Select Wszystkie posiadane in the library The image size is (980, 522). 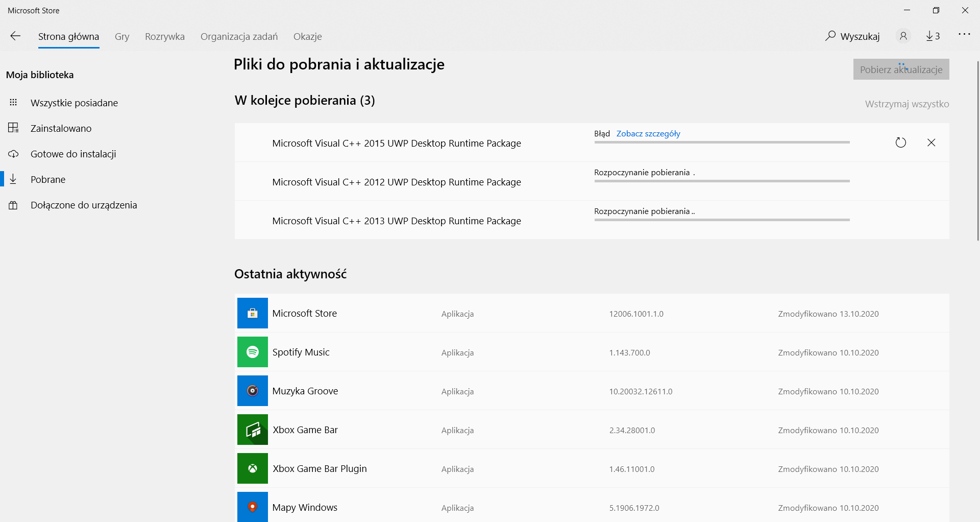pyautogui.click(x=74, y=103)
